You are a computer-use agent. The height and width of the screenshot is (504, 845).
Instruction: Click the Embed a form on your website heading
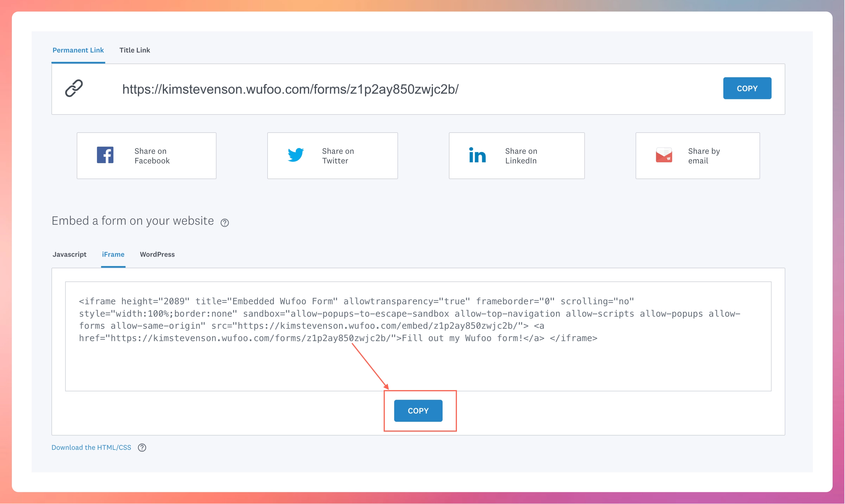132,221
